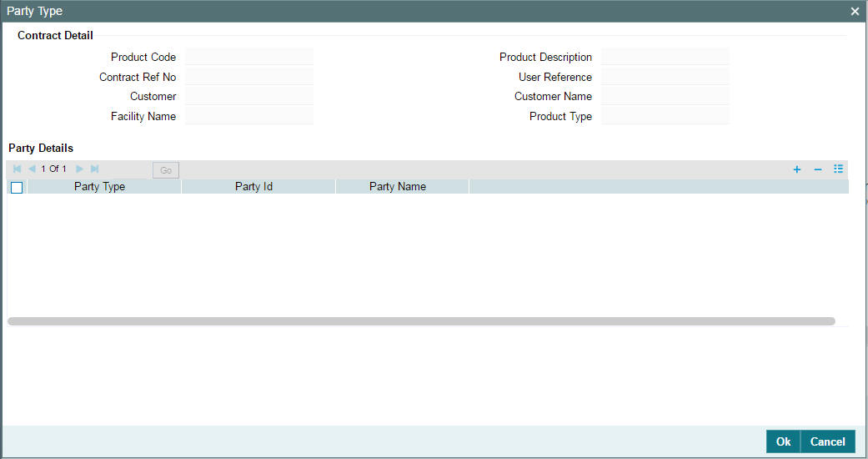Click the Party Id column header

pos(258,186)
